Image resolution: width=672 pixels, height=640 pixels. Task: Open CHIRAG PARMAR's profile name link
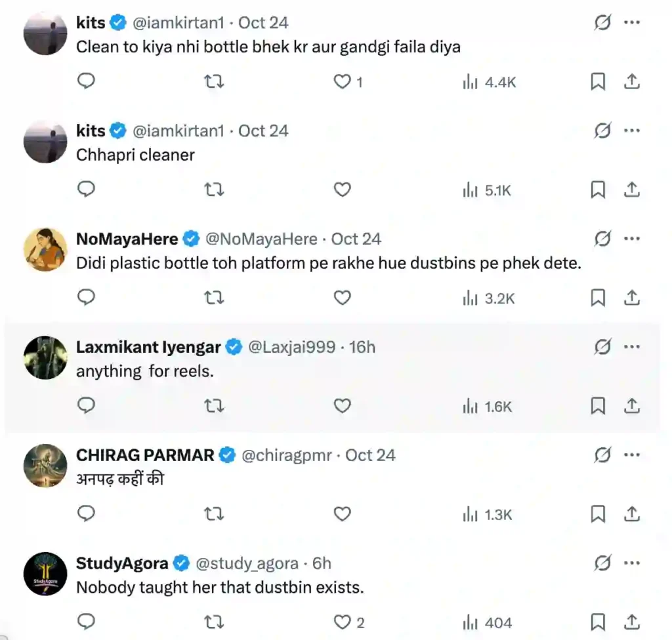pyautogui.click(x=145, y=455)
